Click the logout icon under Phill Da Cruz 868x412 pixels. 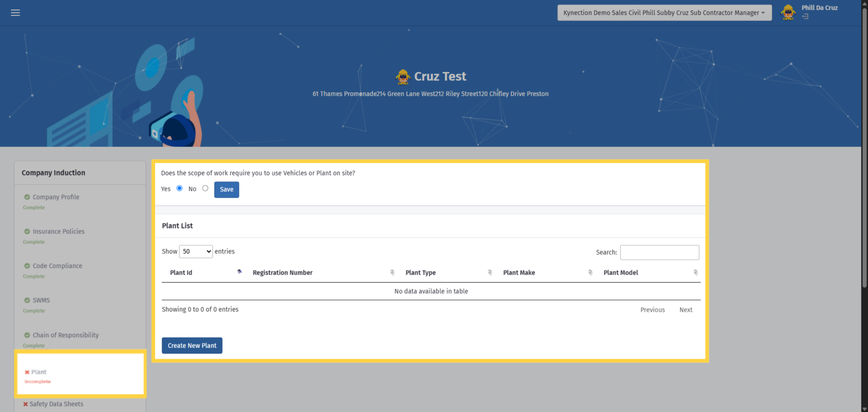(x=805, y=16)
